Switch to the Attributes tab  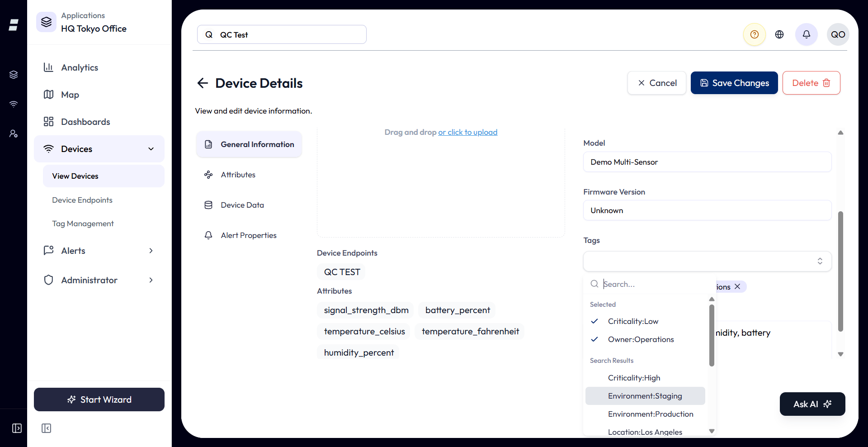[249, 175]
